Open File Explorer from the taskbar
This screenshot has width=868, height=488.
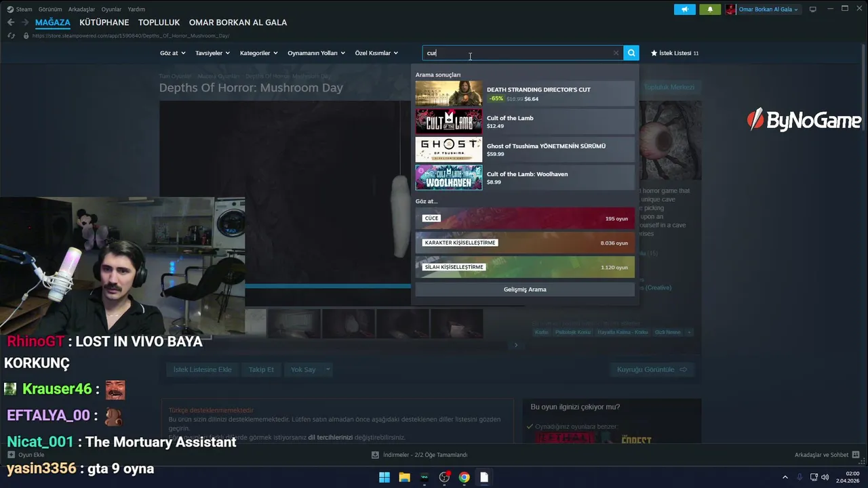(404, 477)
